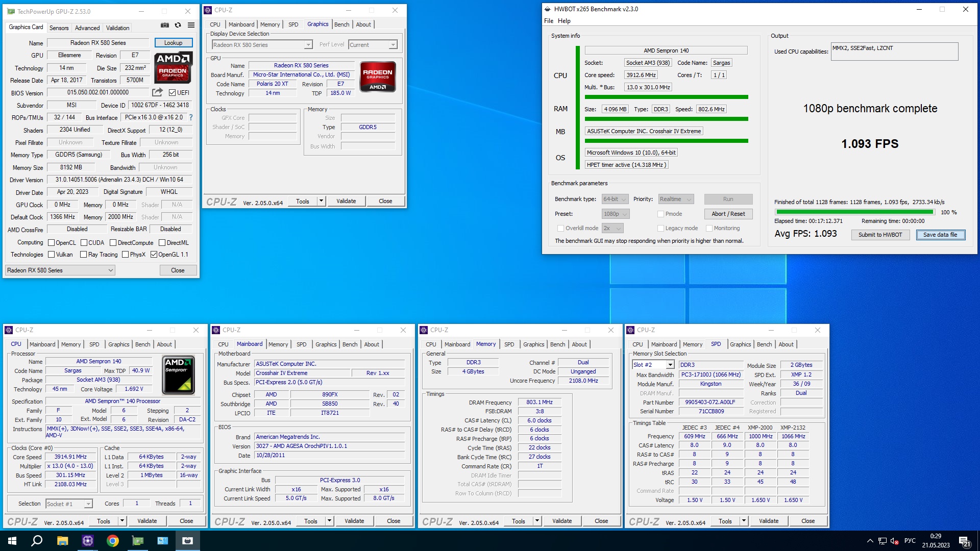
Task: Click Submit to HWBOT button
Action: [x=880, y=235]
